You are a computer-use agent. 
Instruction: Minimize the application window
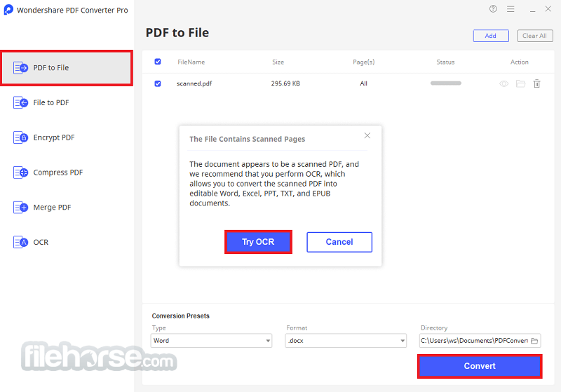coord(533,10)
